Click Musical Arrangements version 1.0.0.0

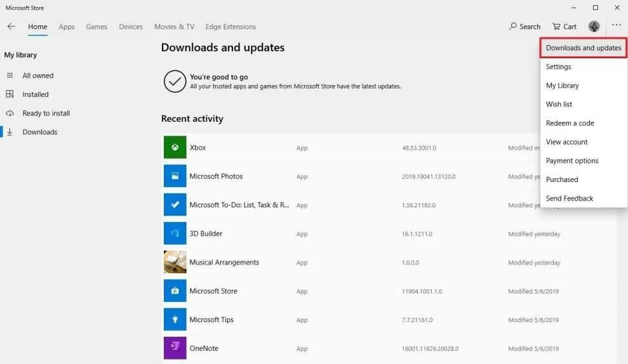411,263
